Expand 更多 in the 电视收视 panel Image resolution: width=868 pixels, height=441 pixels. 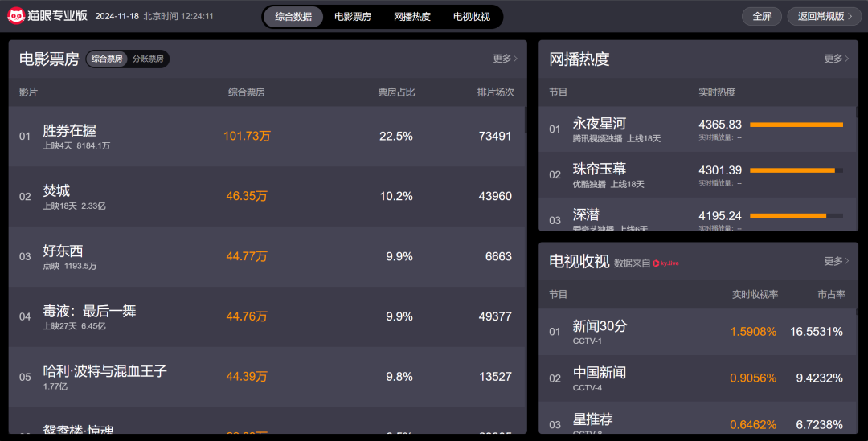pyautogui.click(x=836, y=261)
